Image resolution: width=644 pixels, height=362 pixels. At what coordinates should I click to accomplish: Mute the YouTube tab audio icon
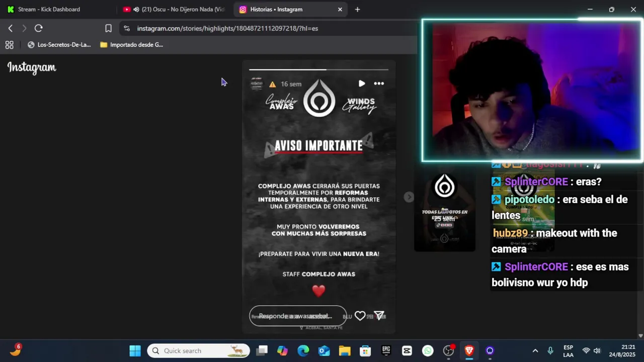click(136, 9)
